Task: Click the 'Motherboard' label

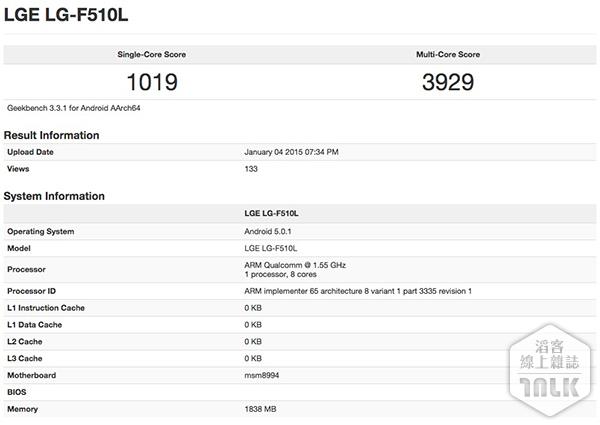Action: [x=31, y=375]
